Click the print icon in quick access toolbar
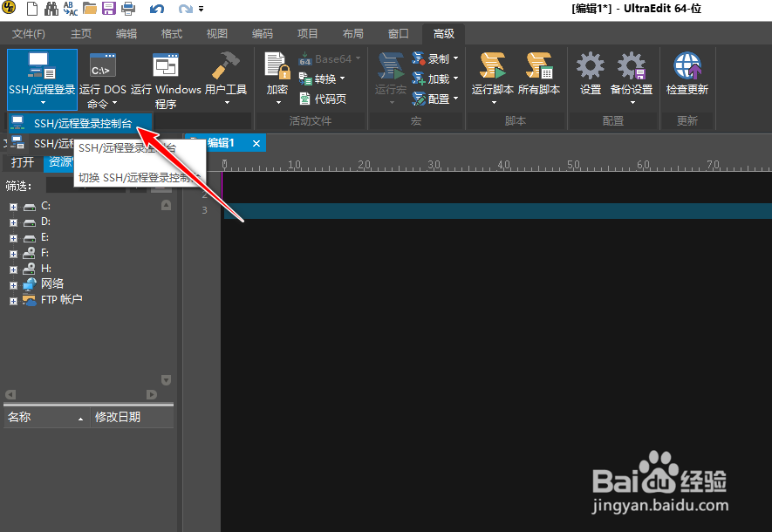This screenshot has width=772, height=532. pyautogui.click(x=128, y=9)
